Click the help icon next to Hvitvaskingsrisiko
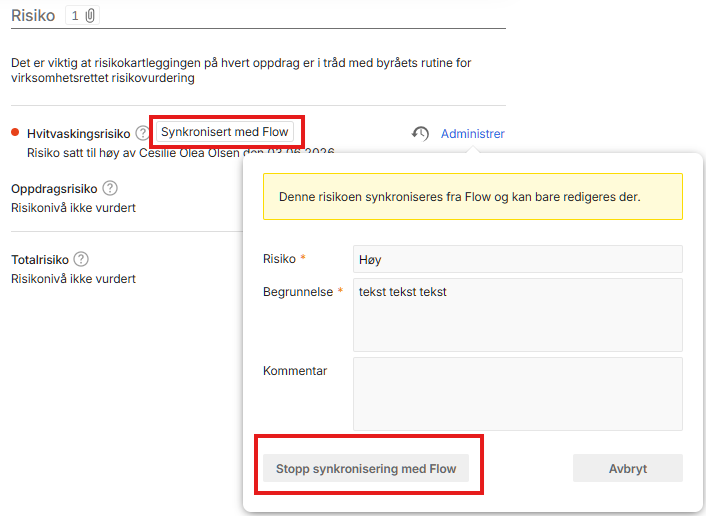Image resolution: width=706 pixels, height=516 pixels. pyautogui.click(x=142, y=133)
